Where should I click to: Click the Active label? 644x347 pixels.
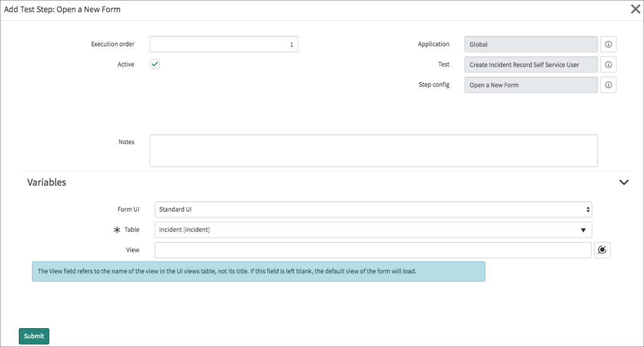[x=126, y=65]
